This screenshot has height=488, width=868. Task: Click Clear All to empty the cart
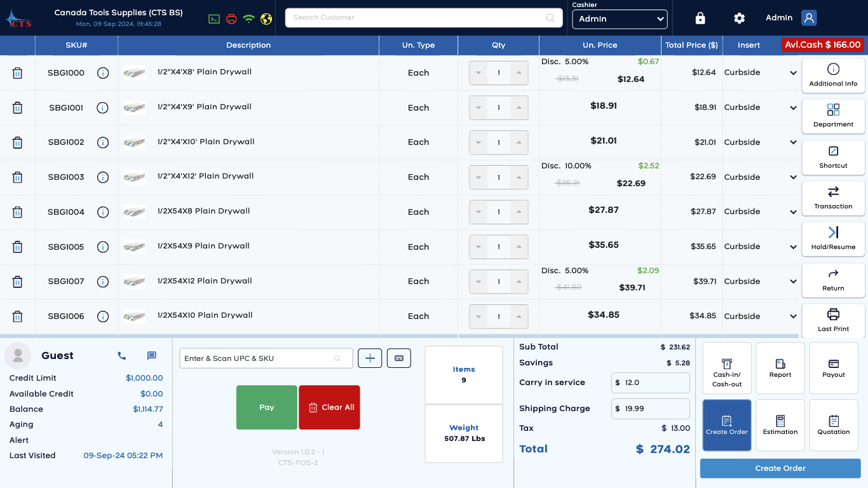tap(329, 407)
